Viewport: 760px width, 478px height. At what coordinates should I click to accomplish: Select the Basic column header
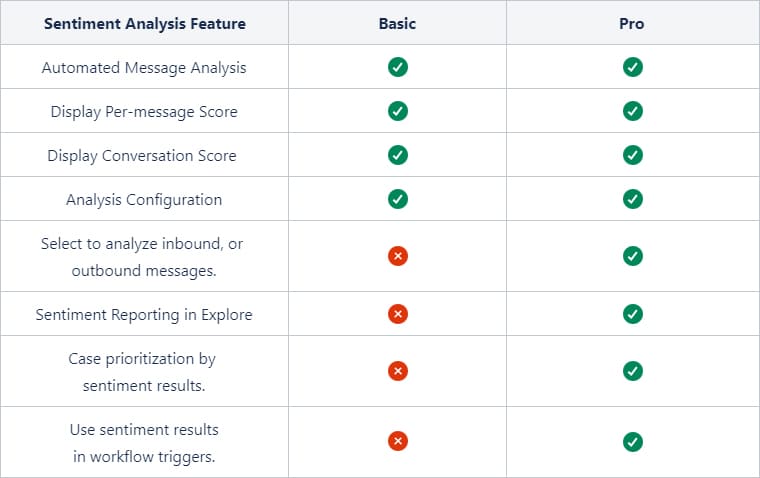[397, 23]
